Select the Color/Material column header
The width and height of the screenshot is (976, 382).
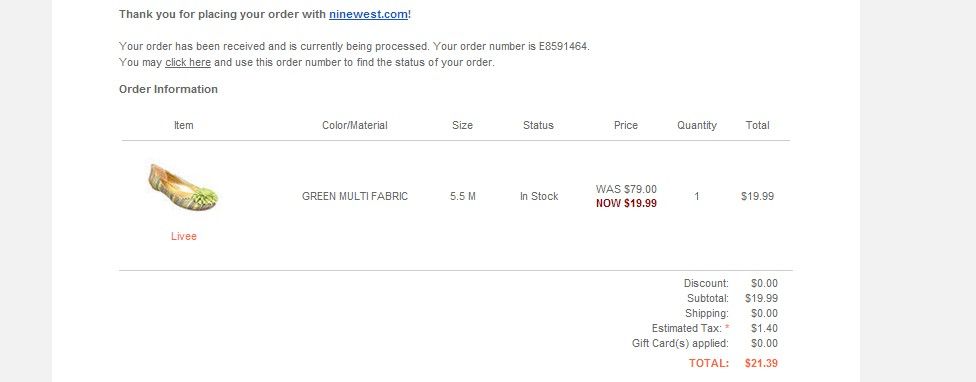355,125
